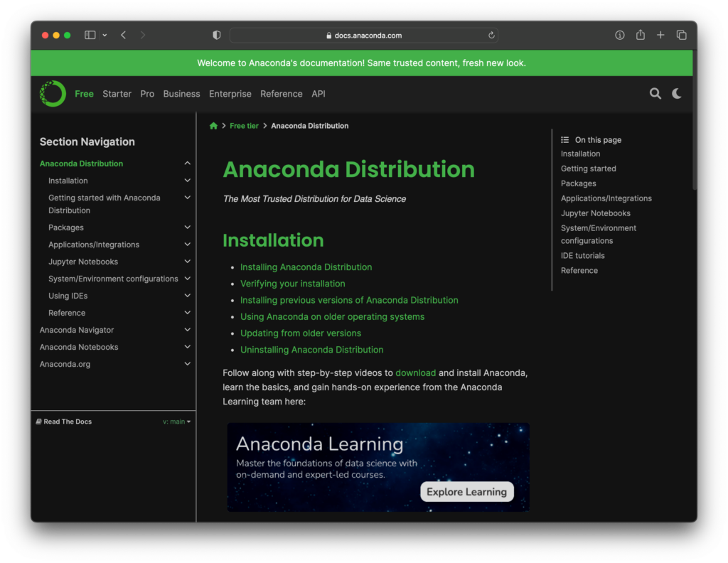The height and width of the screenshot is (563, 728).
Task: Jump to Getting started in On this page
Action: [x=588, y=168]
